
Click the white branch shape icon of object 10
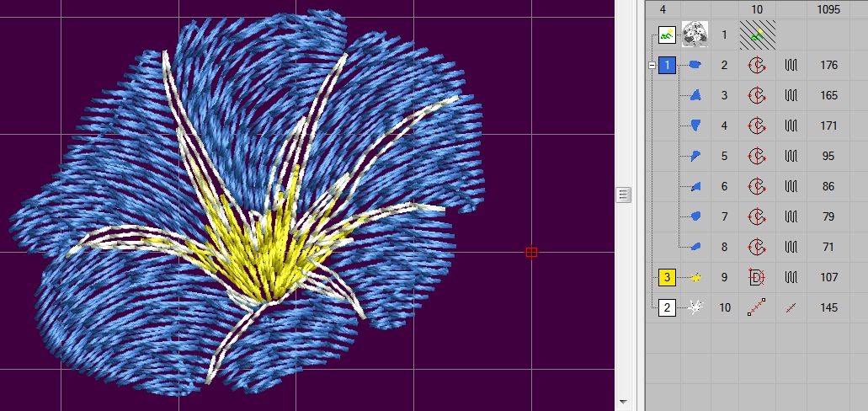695,307
